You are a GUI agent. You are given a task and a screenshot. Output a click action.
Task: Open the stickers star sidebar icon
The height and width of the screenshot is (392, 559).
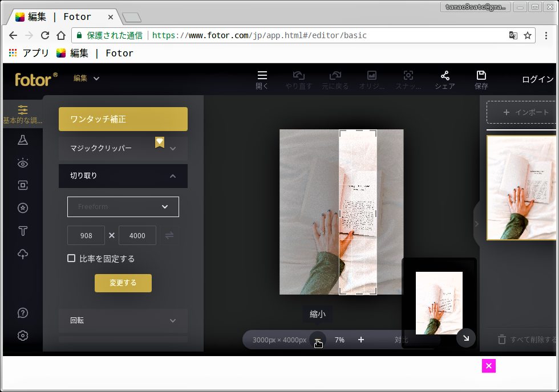point(23,208)
